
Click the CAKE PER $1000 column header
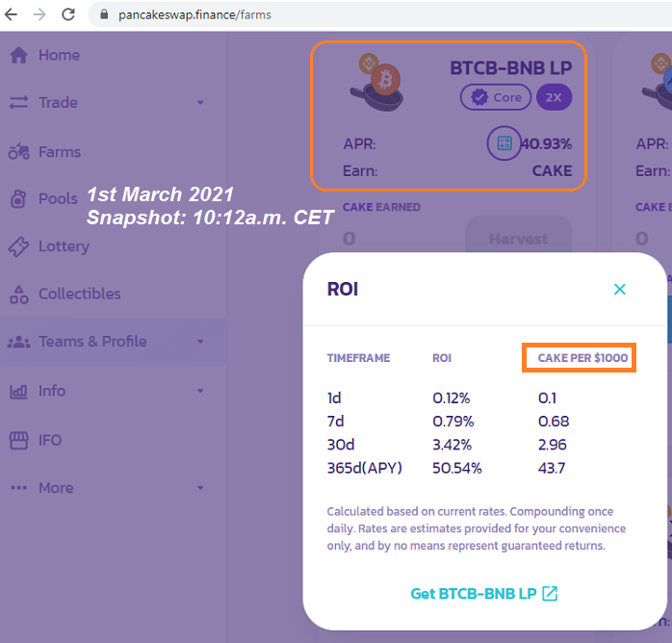pyautogui.click(x=582, y=358)
